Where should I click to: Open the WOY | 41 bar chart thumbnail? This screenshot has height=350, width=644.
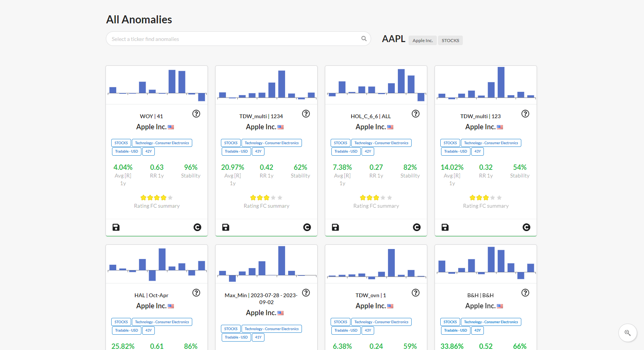(x=157, y=85)
